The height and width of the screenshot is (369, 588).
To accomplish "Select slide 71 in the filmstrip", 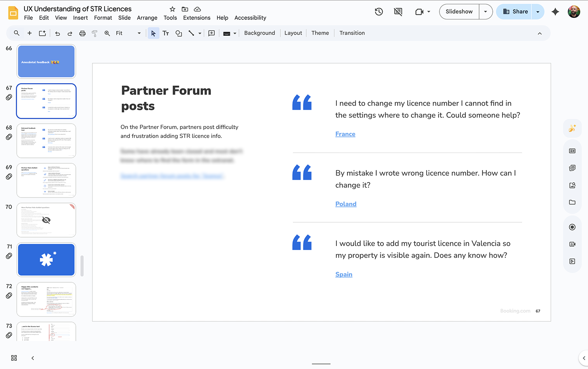I will [46, 259].
